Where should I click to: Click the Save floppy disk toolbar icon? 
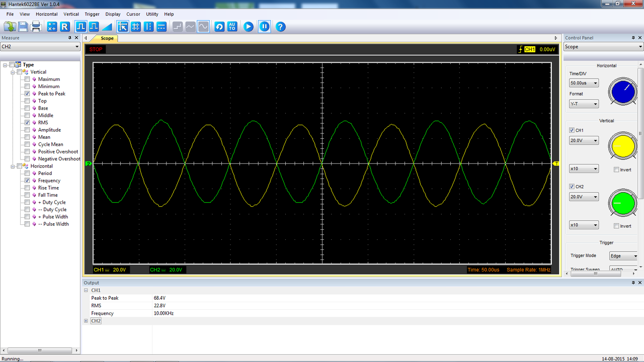pos(23,27)
